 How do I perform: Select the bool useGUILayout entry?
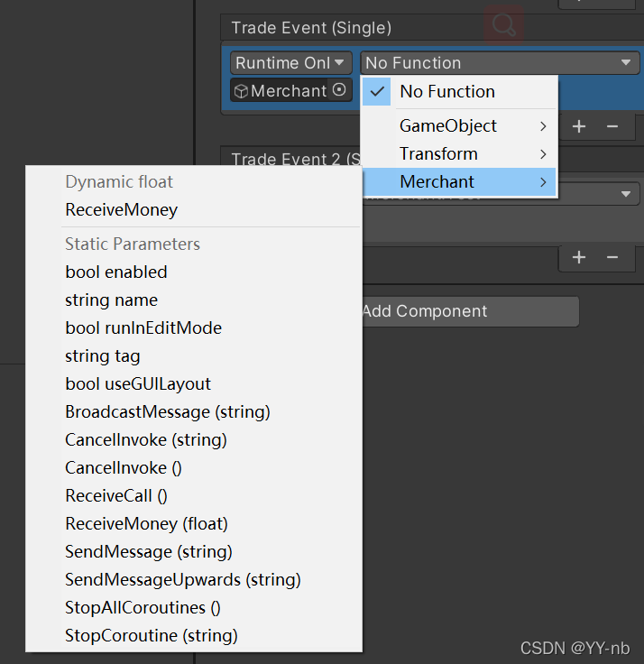(x=138, y=383)
